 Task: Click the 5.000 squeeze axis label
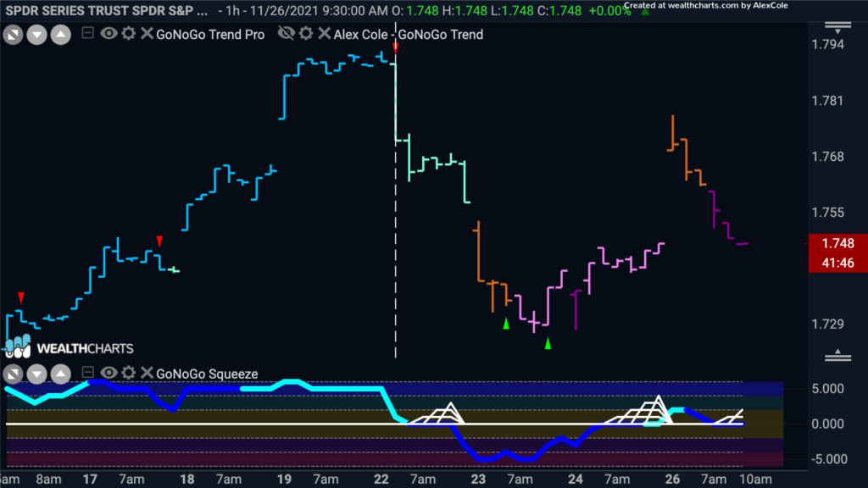point(828,389)
